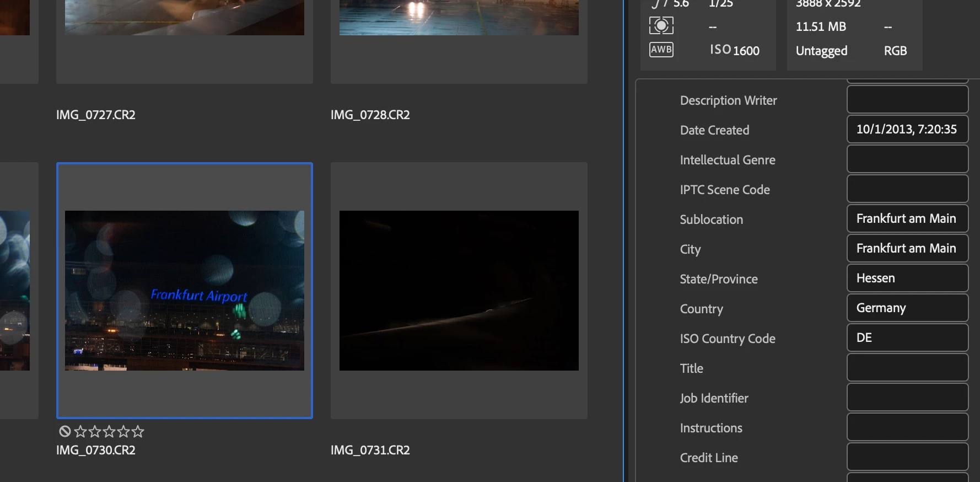Click the Sublocation label

pos(711,219)
